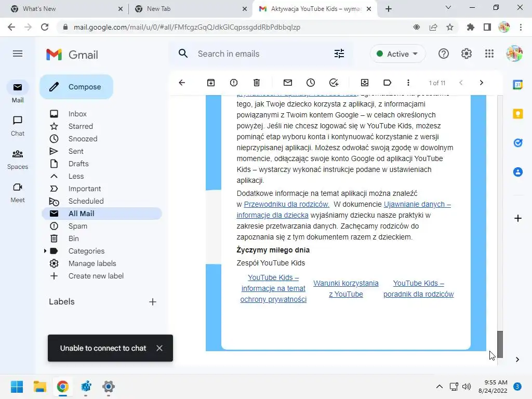Open File Explorer from the taskbar
This screenshot has width=532, height=399.
pyautogui.click(x=39, y=387)
